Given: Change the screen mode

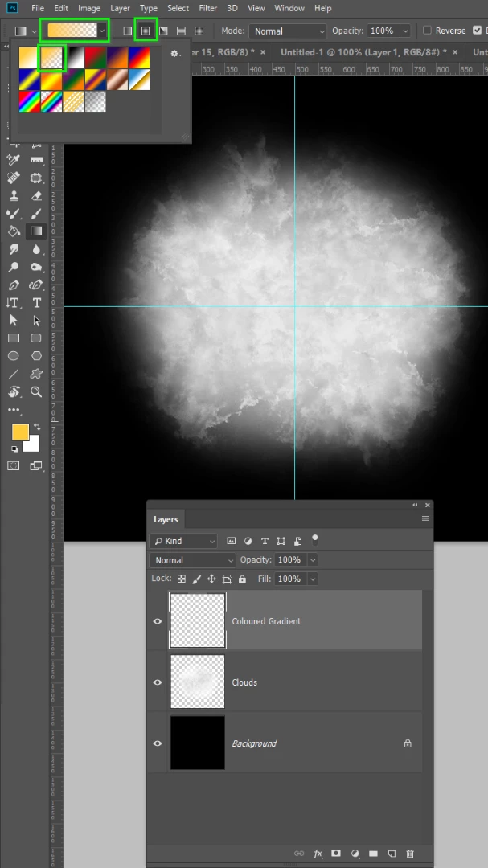Looking at the screenshot, I should pos(36,465).
